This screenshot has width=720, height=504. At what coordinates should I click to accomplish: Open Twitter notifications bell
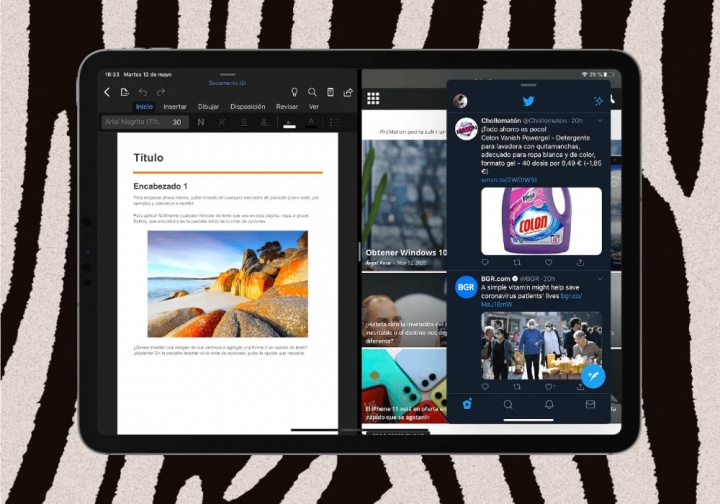[x=549, y=404]
